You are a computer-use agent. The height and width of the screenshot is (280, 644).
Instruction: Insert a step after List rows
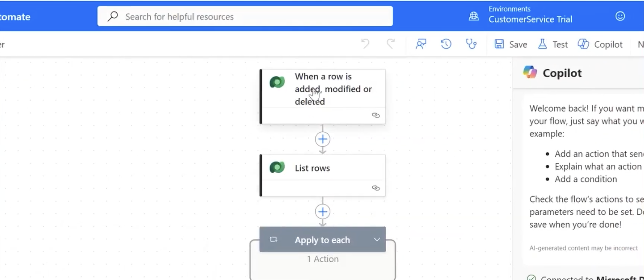tap(322, 212)
